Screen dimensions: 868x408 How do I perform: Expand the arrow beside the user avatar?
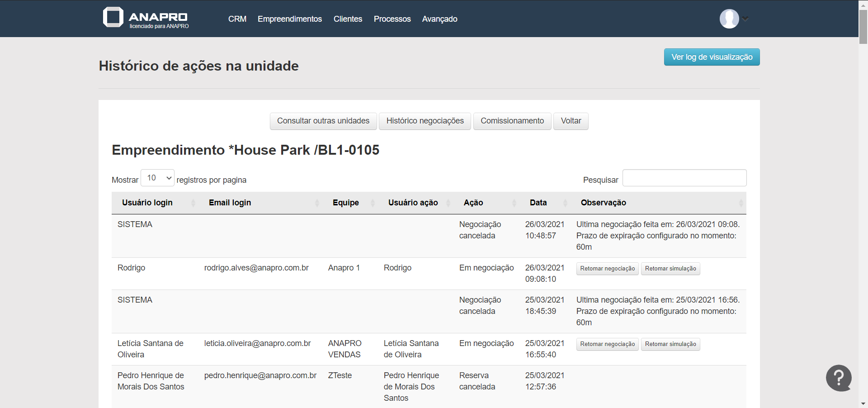click(745, 19)
